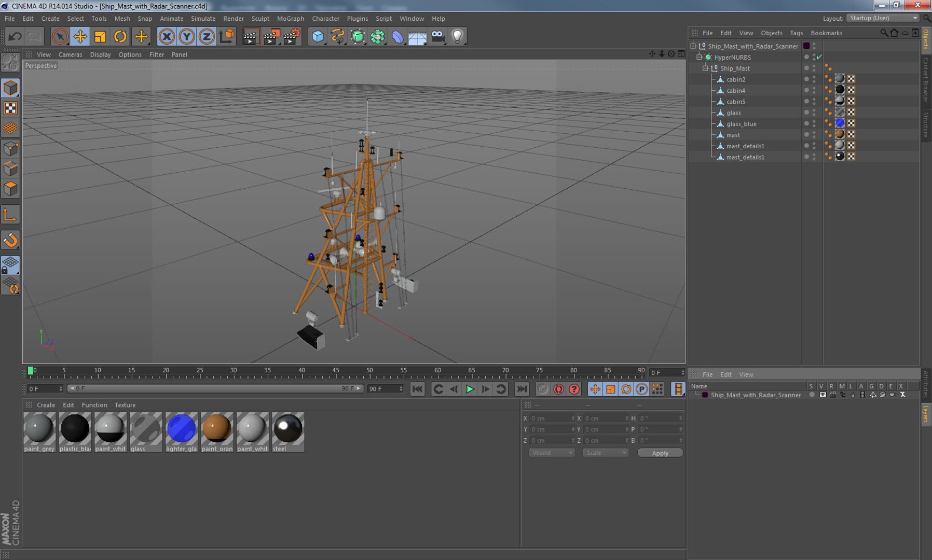Select the blue lighter_glass material swatch
The image size is (932, 560).
pyautogui.click(x=181, y=429)
